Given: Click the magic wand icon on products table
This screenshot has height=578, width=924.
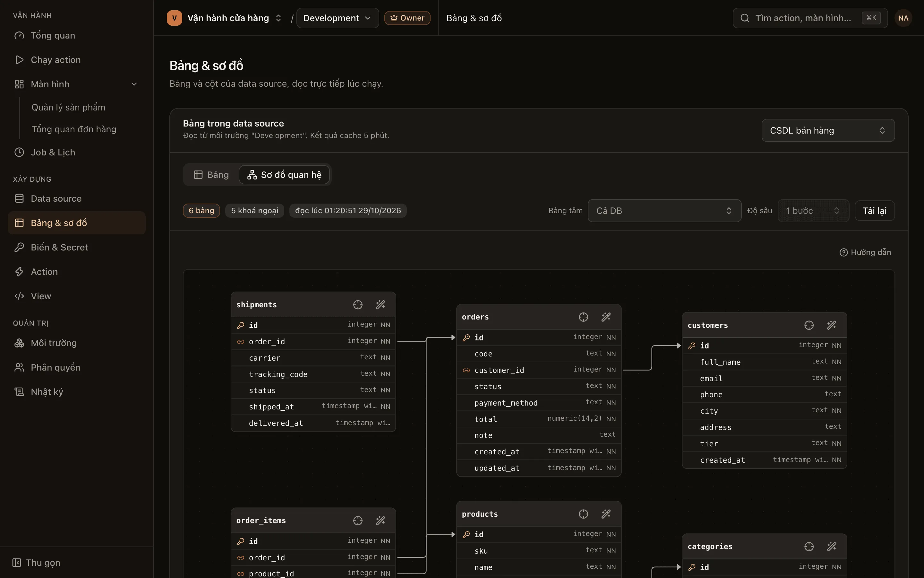Looking at the screenshot, I should tap(606, 514).
